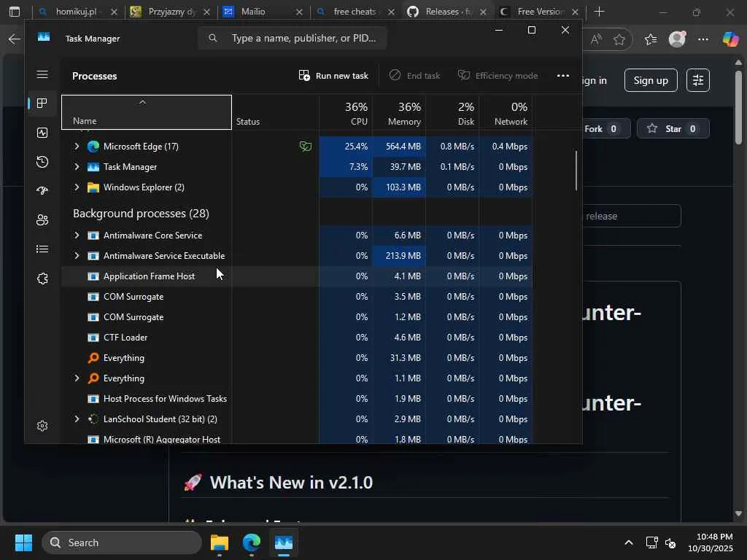Viewport: 747px width, 560px height.
Task: Sort by the Memory column header
Action: pyautogui.click(x=399, y=112)
